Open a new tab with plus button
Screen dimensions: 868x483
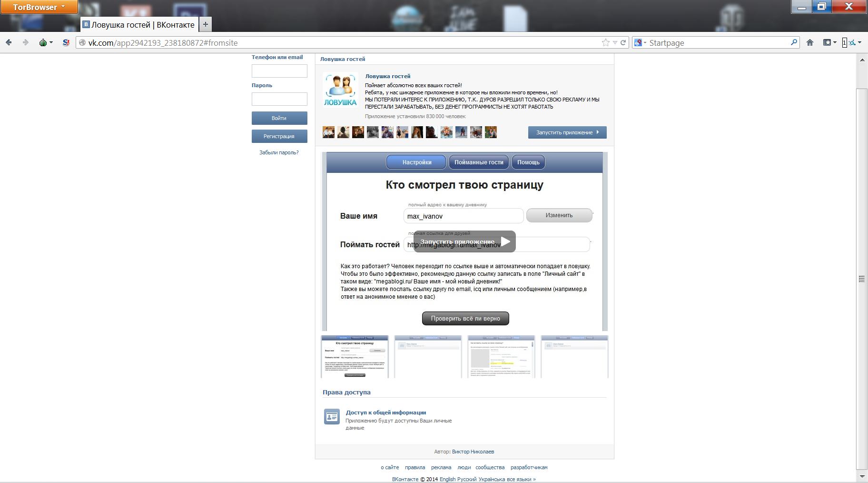point(205,24)
